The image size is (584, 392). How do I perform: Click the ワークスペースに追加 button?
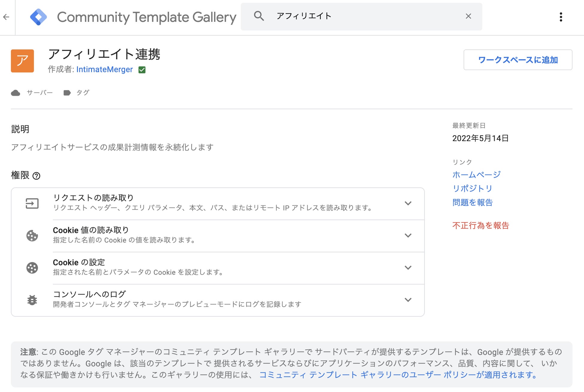point(518,60)
